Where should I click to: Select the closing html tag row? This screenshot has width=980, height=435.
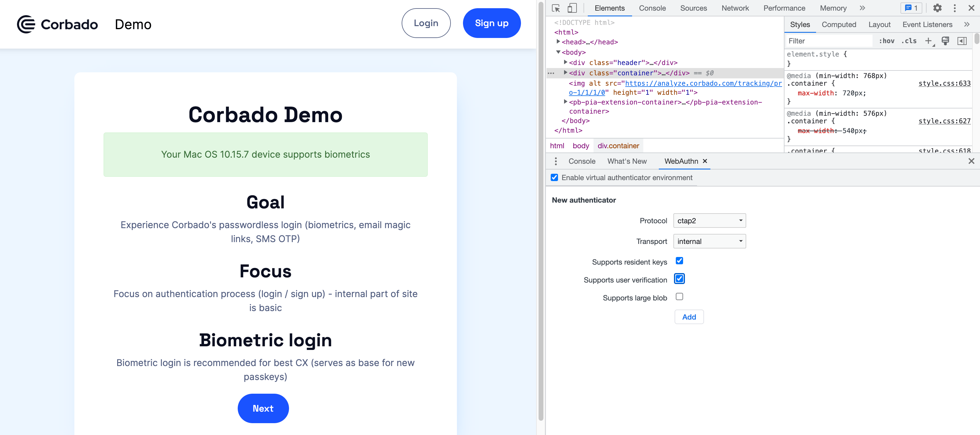point(568,131)
